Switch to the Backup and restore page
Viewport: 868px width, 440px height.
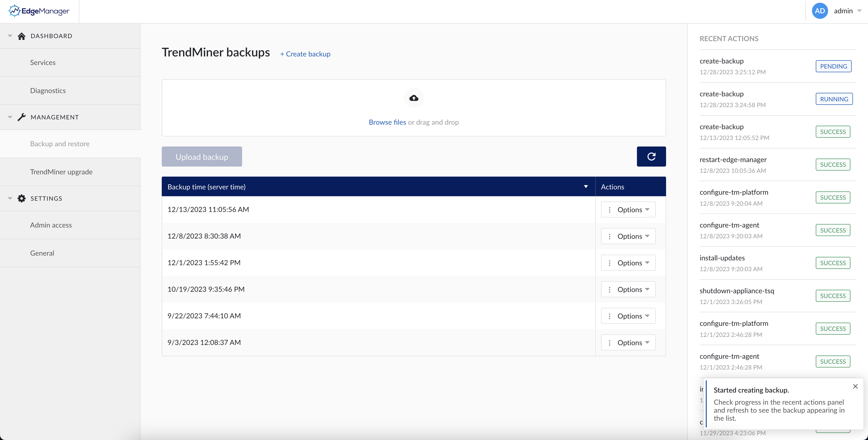tap(60, 143)
